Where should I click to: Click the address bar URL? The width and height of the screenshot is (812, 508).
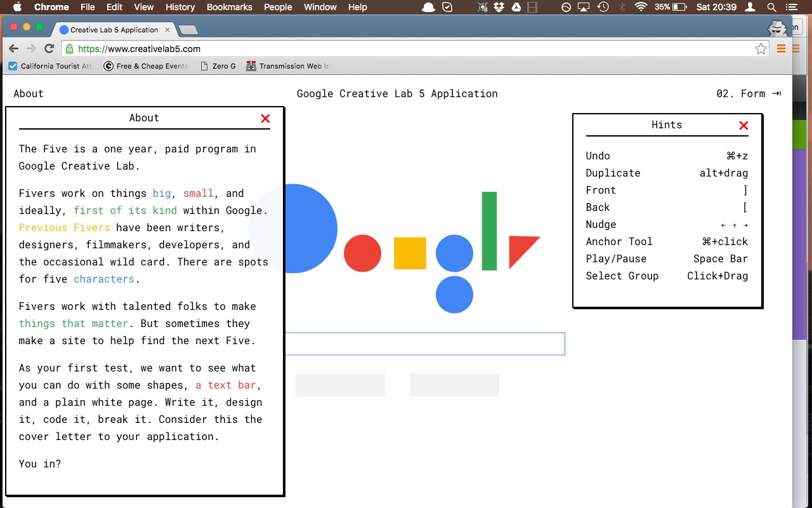tap(139, 49)
